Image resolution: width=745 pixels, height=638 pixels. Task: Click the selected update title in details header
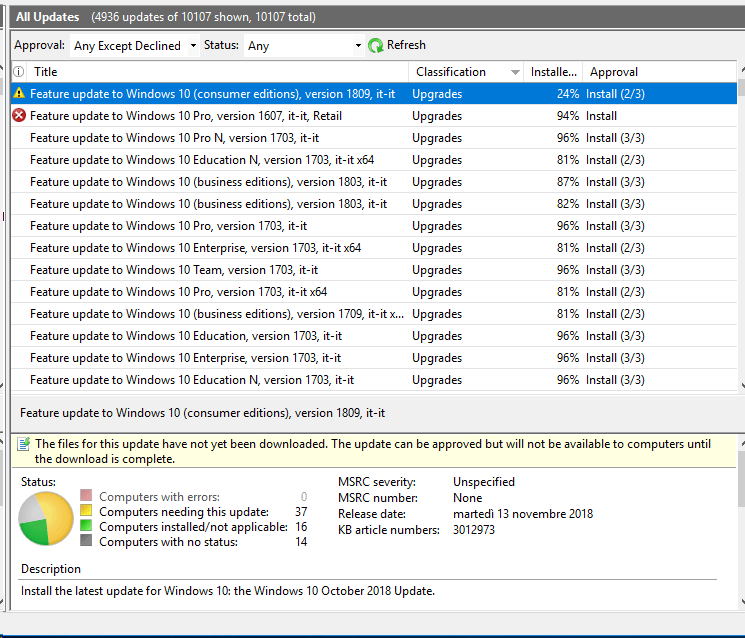click(x=202, y=413)
